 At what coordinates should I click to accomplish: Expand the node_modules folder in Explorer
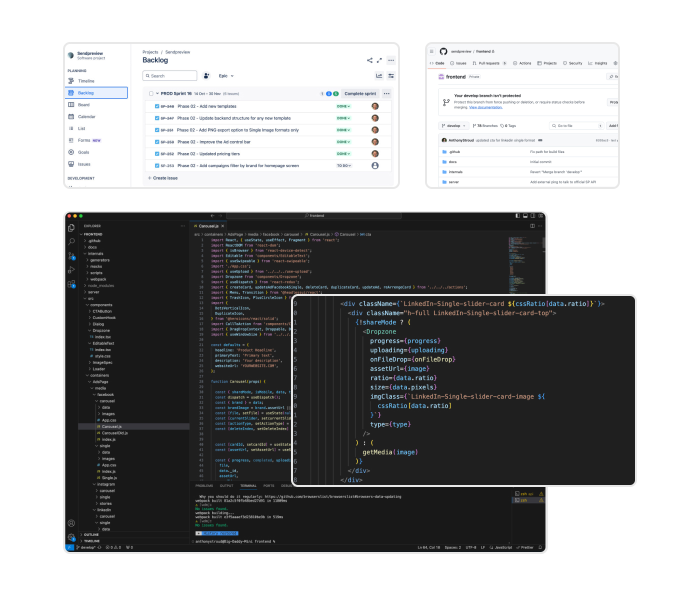(x=99, y=285)
